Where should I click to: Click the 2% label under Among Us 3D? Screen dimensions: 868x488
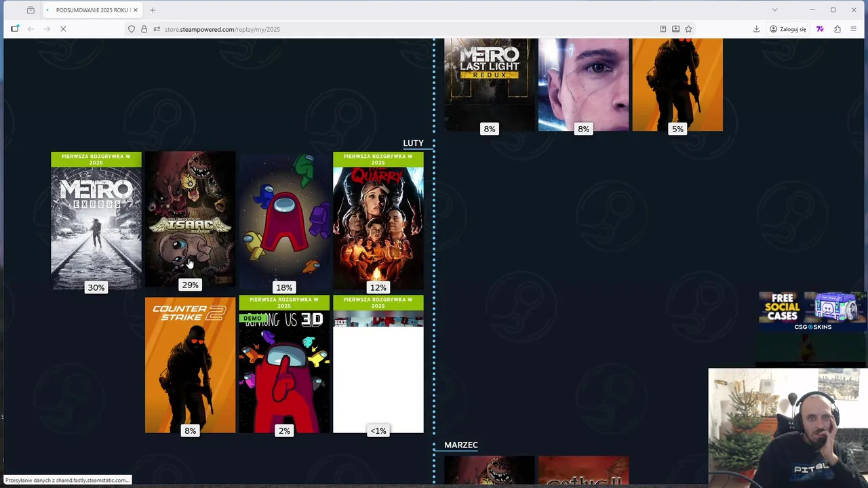tap(284, 430)
